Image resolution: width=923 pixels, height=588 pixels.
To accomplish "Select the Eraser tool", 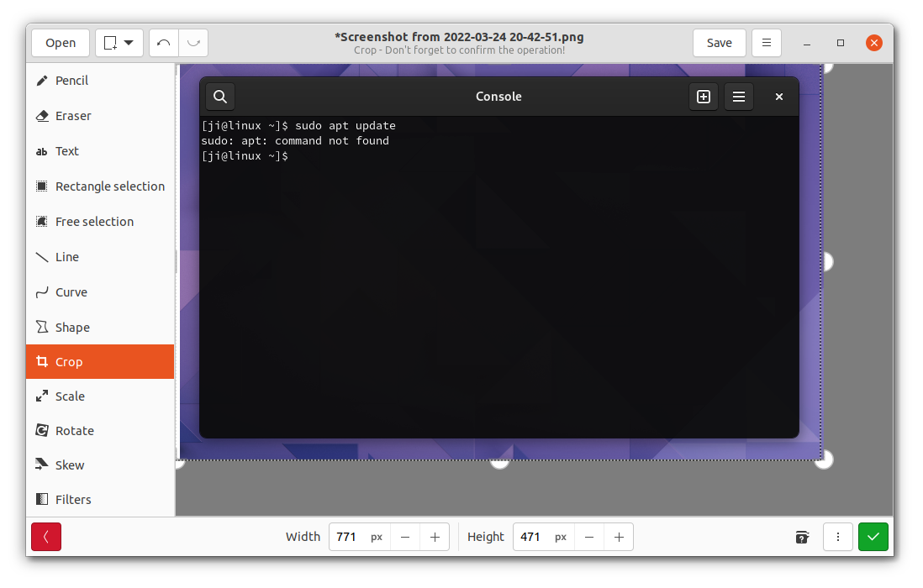I will point(71,115).
